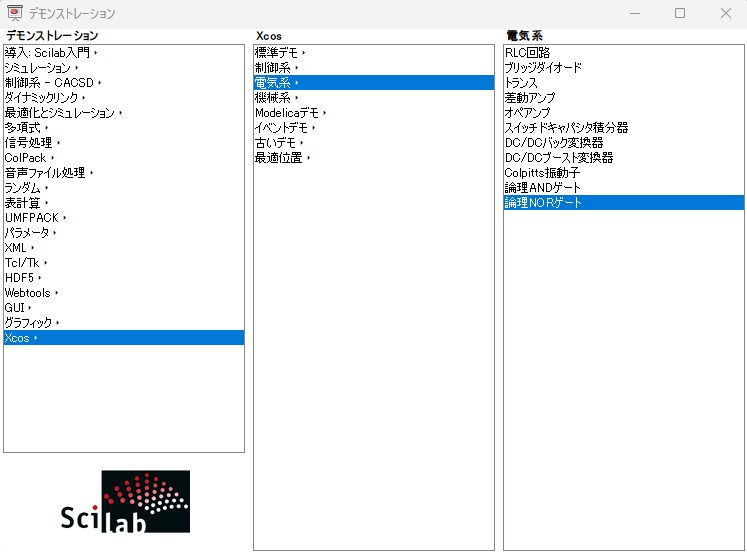
Task: Select the UMFPACK entry
Action: point(124,218)
